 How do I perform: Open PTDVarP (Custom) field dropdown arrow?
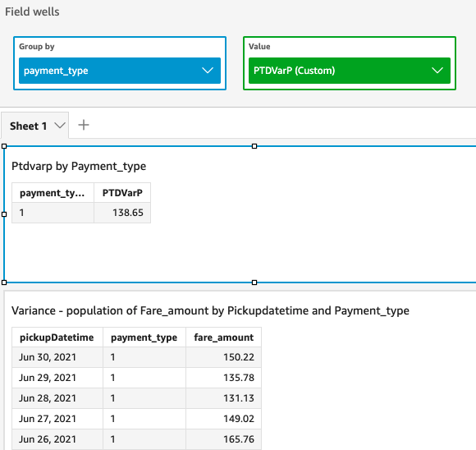pos(437,71)
